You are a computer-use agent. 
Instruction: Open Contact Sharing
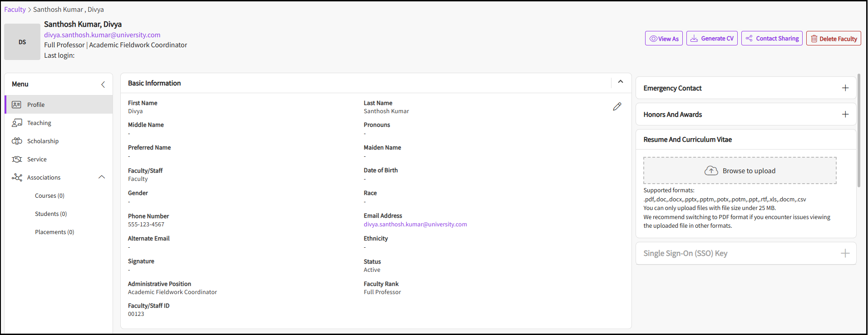pyautogui.click(x=772, y=39)
